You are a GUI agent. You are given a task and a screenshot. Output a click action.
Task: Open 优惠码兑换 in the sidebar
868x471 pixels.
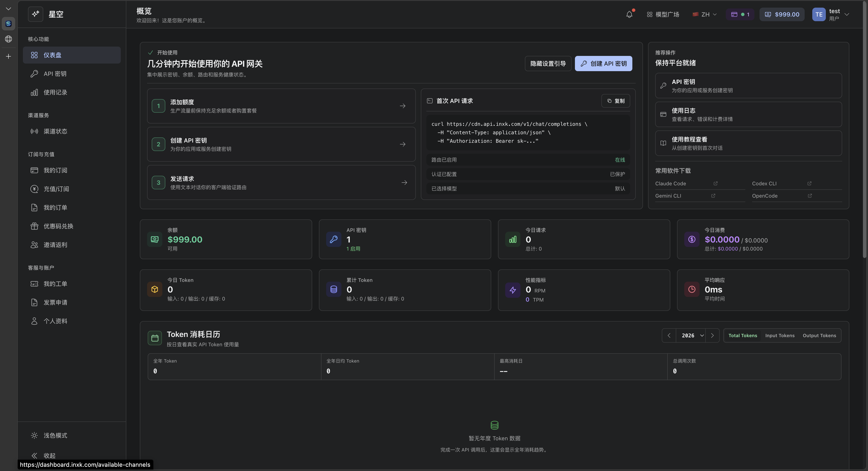tap(72, 226)
